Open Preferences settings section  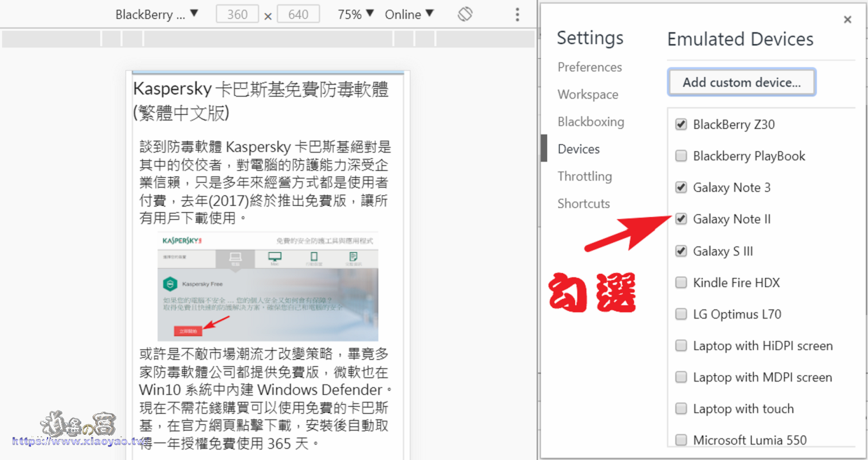(x=590, y=67)
